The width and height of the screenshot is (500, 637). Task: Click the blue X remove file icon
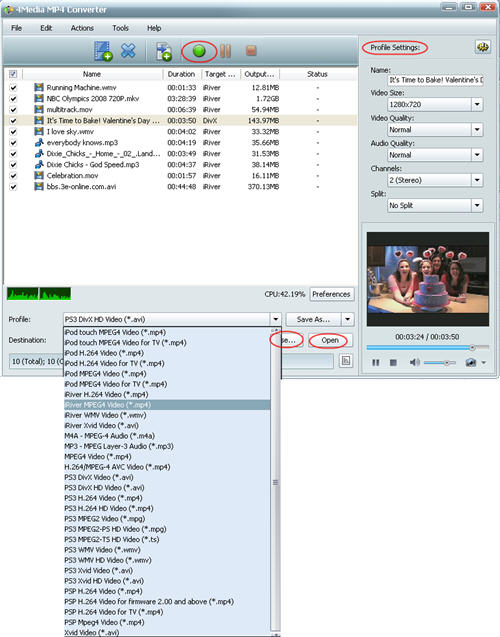click(128, 51)
